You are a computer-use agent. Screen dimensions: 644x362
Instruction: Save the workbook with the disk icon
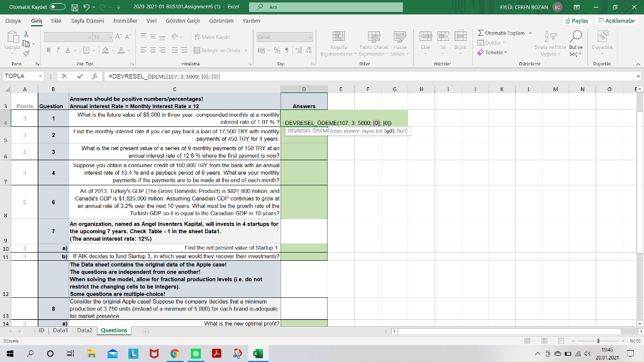(x=75, y=7)
